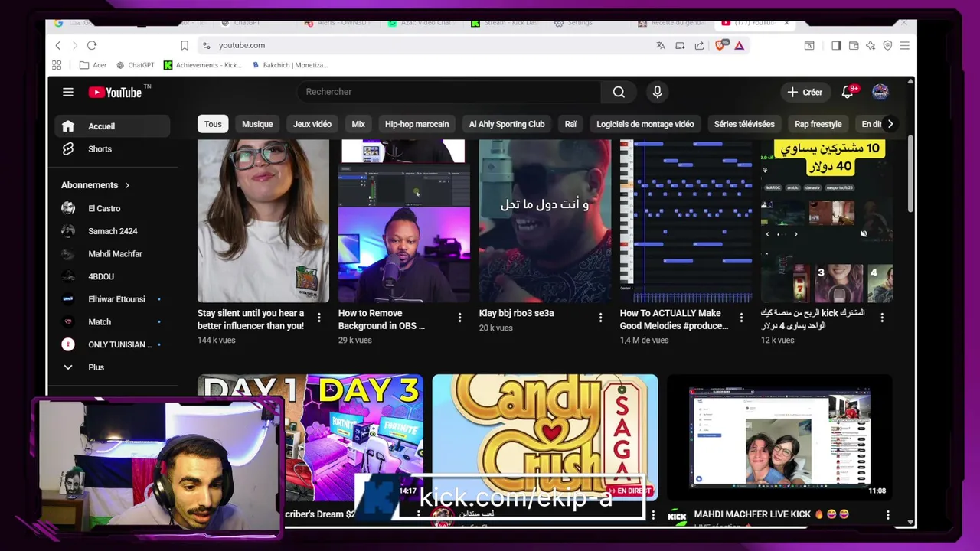
Task: Open options for MAHDI MACHFER LIVE KICK
Action: (x=888, y=515)
